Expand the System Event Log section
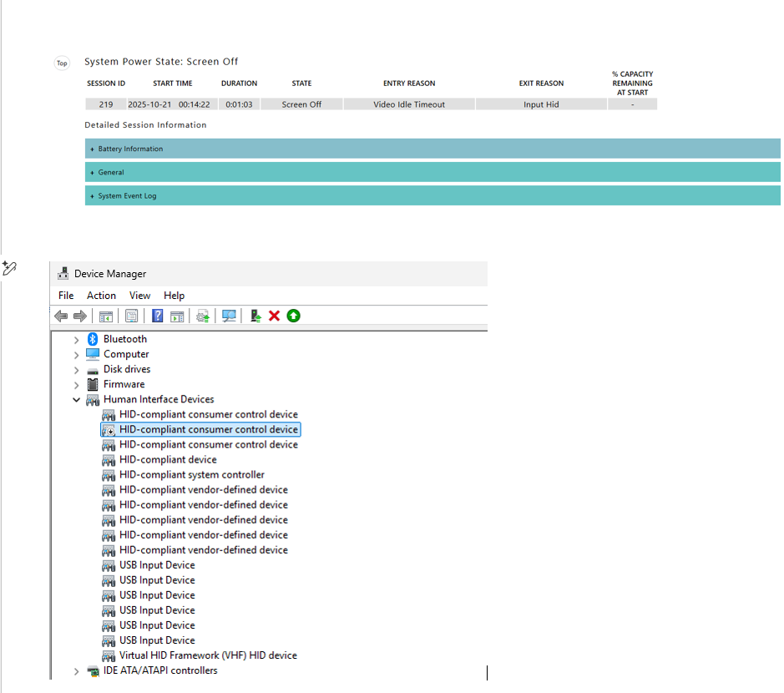The image size is (784, 693). pyautogui.click(x=432, y=195)
